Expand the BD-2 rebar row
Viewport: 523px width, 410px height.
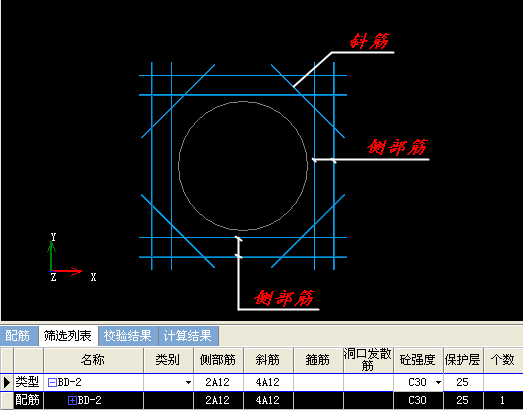72,400
